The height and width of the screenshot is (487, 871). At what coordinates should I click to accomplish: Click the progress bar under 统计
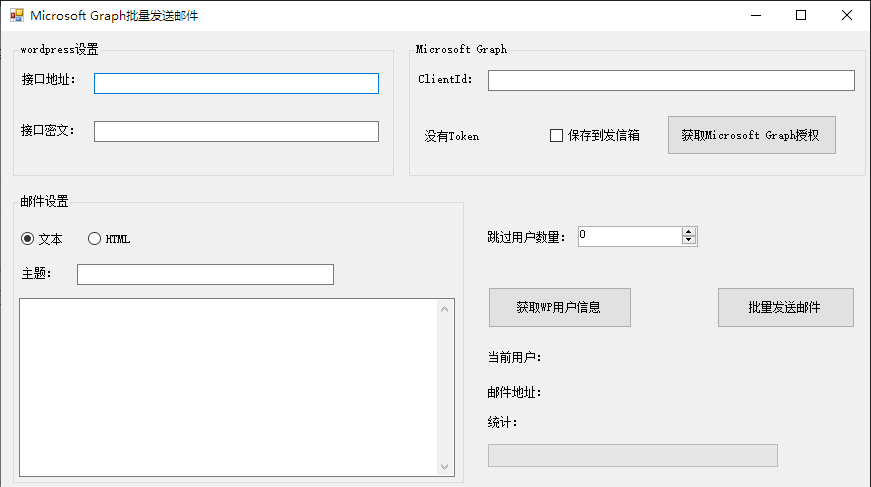pos(633,455)
